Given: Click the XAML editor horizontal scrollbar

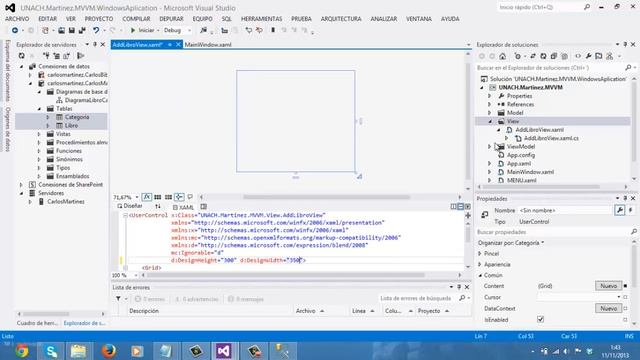Looking at the screenshot, I should (x=286, y=275).
